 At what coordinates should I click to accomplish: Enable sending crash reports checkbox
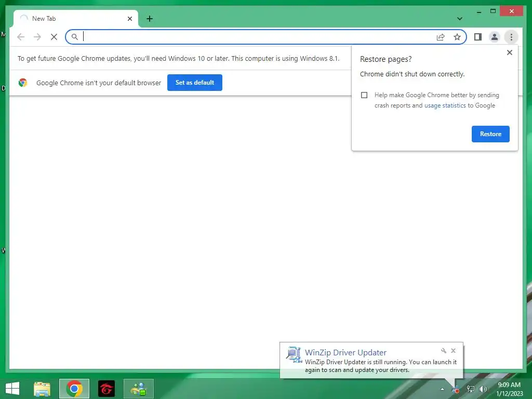pos(364,95)
